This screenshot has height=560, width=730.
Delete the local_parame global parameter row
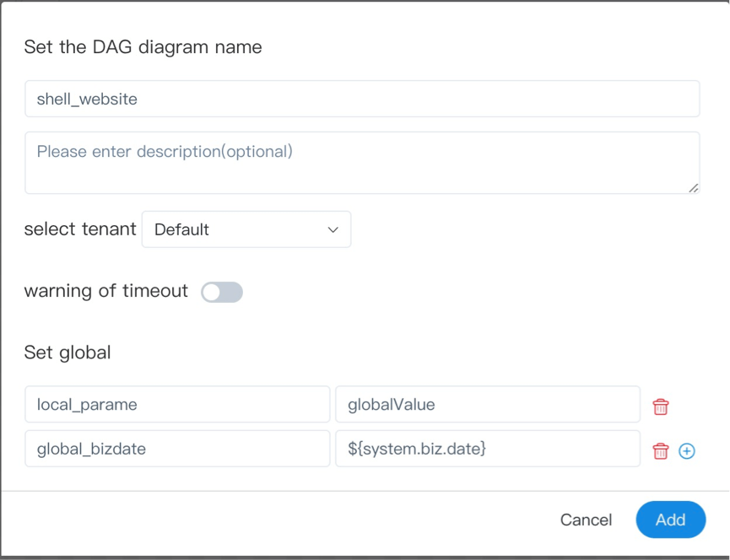coord(661,407)
